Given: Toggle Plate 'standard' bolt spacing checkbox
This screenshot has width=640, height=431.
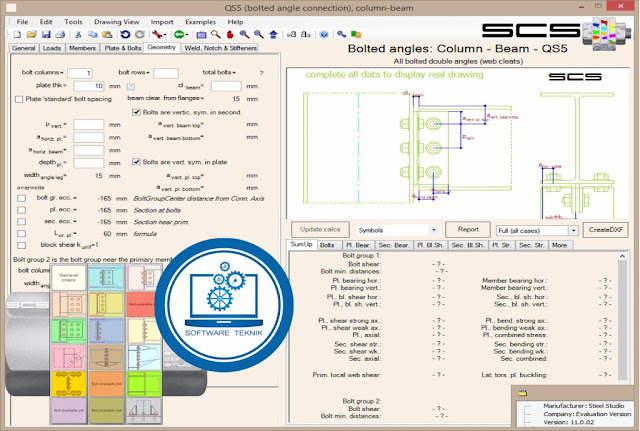Looking at the screenshot, I should tap(19, 99).
